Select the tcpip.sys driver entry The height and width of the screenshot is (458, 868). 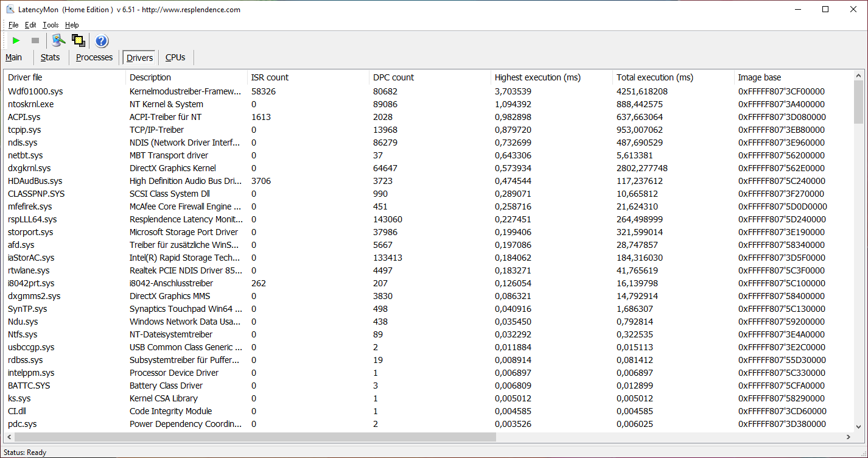point(429,130)
